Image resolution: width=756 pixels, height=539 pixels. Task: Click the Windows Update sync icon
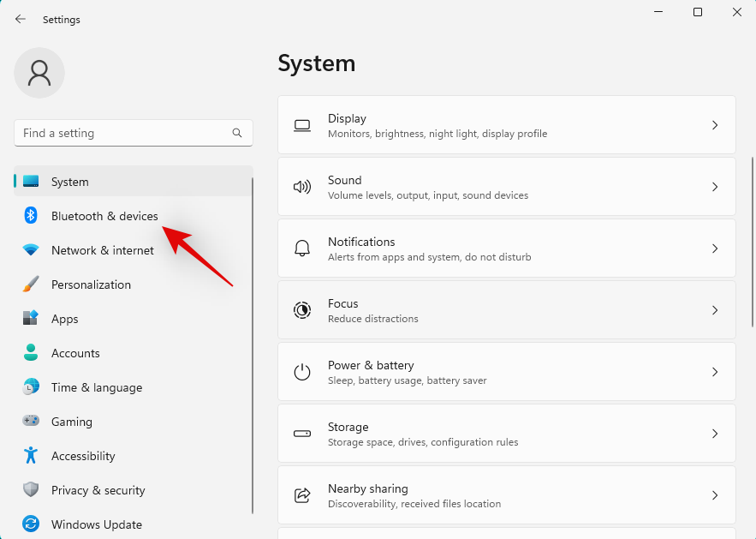coord(31,524)
